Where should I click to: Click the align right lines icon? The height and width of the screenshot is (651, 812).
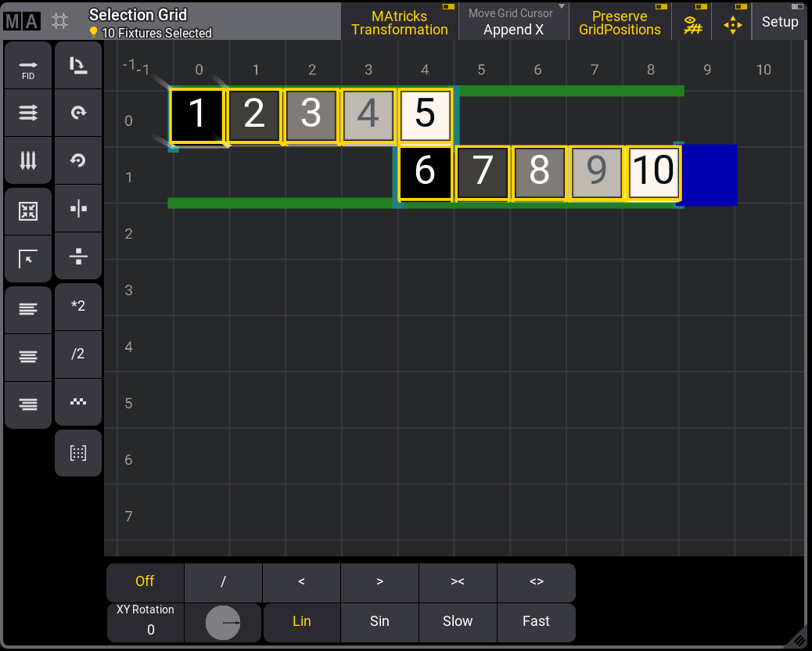click(28, 405)
